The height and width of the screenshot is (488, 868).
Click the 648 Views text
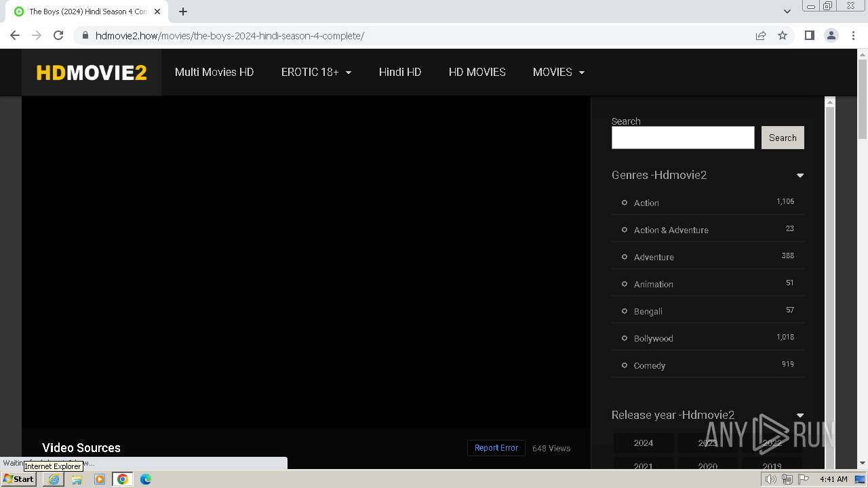click(x=551, y=449)
